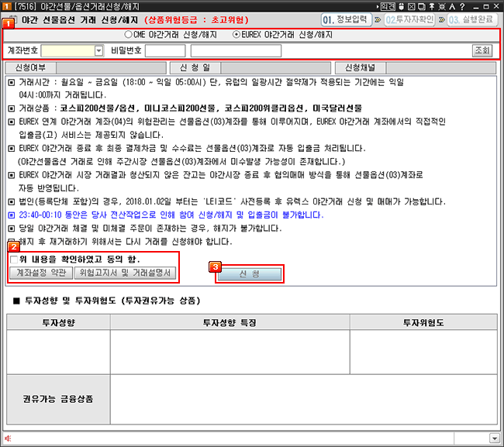Click the font size 'A' icon
Image resolution: width=504 pixels, height=447 pixels.
tap(451, 6)
